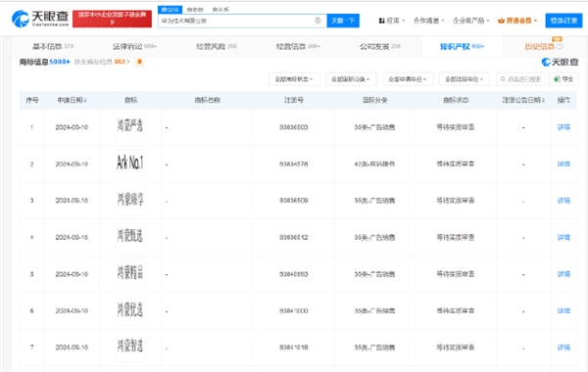Image resolution: width=588 pixels, height=372 pixels.
Task: Click the orange icon beside 历史商标信息
Action: click(x=139, y=62)
